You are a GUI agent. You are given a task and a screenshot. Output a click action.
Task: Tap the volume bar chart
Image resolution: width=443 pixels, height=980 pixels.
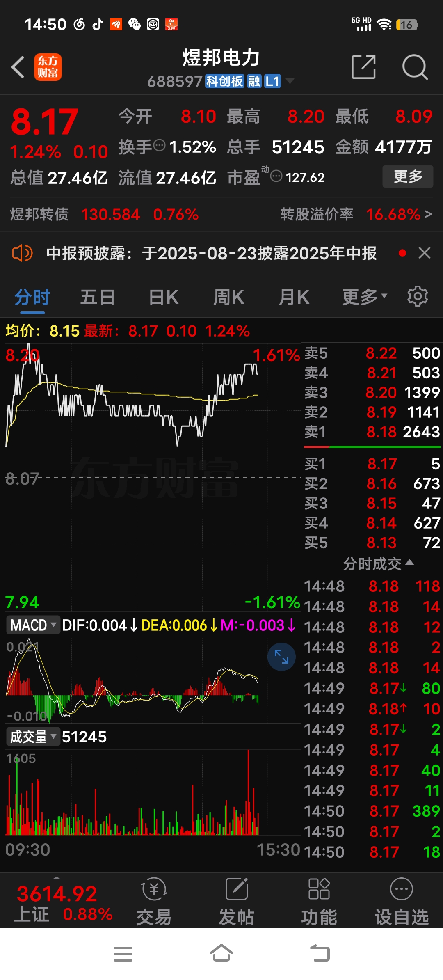153,792
